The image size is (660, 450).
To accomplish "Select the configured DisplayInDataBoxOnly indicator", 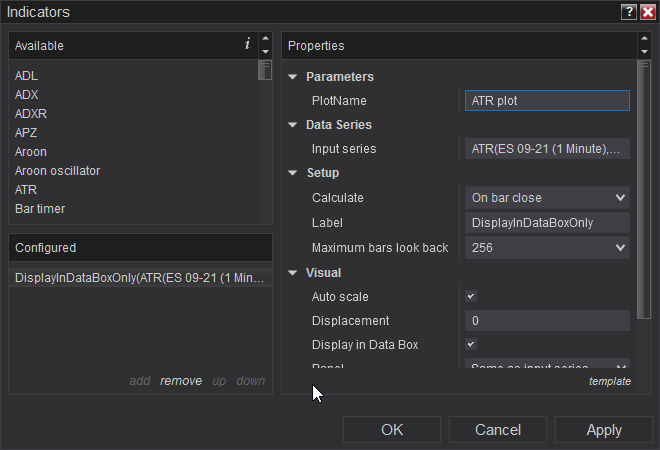I will tap(140, 278).
